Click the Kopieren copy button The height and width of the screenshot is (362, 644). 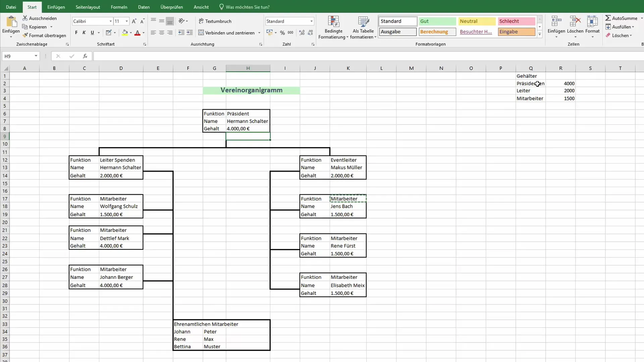click(x=35, y=27)
